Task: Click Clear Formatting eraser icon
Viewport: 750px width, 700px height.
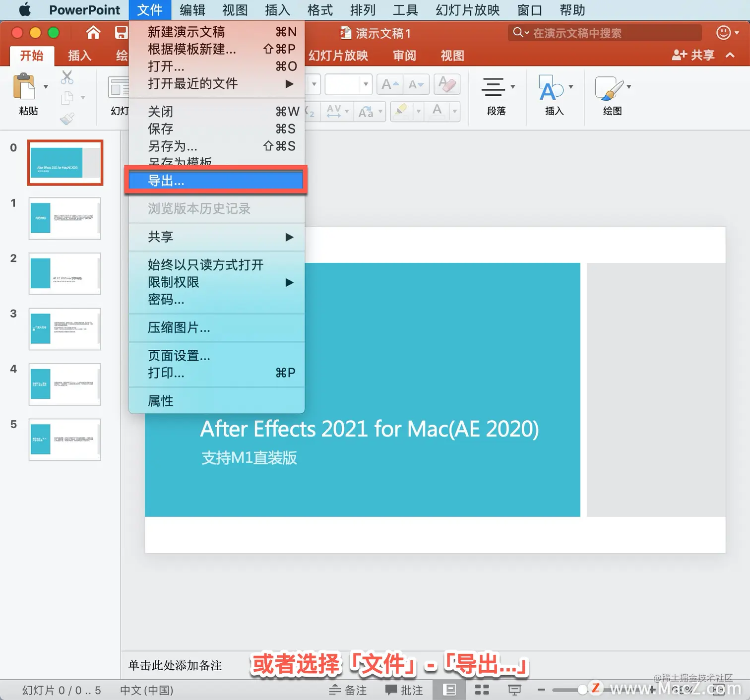Action: (x=447, y=85)
